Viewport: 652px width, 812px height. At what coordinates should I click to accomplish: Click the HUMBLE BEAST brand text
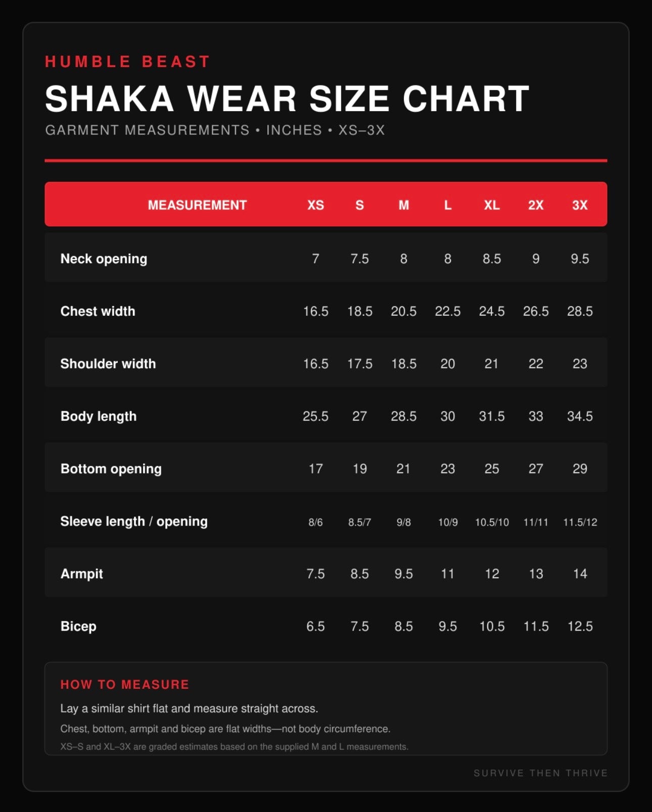(127, 62)
